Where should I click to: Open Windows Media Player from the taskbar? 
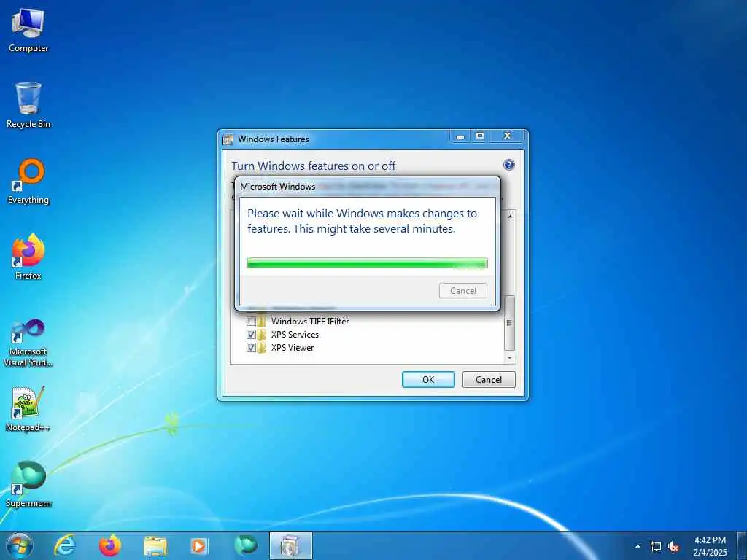[x=200, y=545]
